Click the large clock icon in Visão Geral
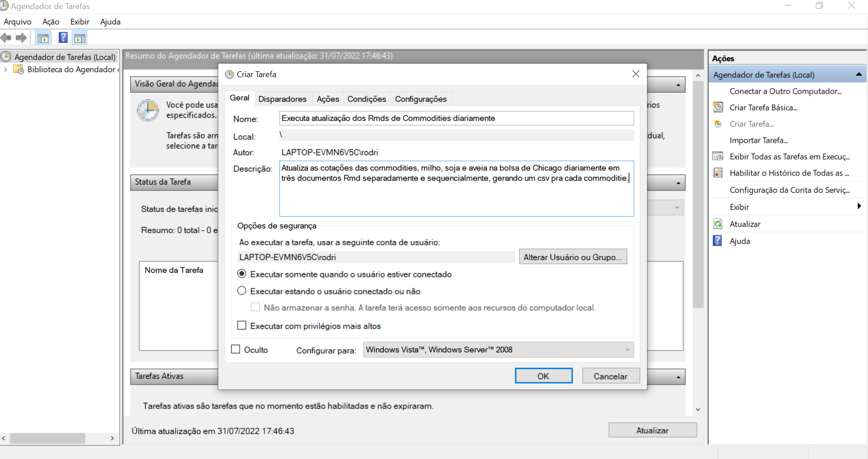The width and height of the screenshot is (868, 459). click(x=148, y=111)
